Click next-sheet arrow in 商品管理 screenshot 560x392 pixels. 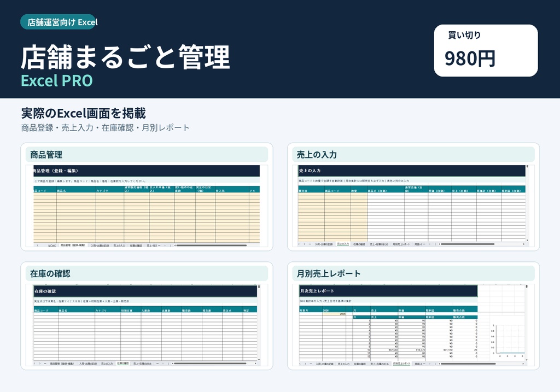tap(38, 245)
